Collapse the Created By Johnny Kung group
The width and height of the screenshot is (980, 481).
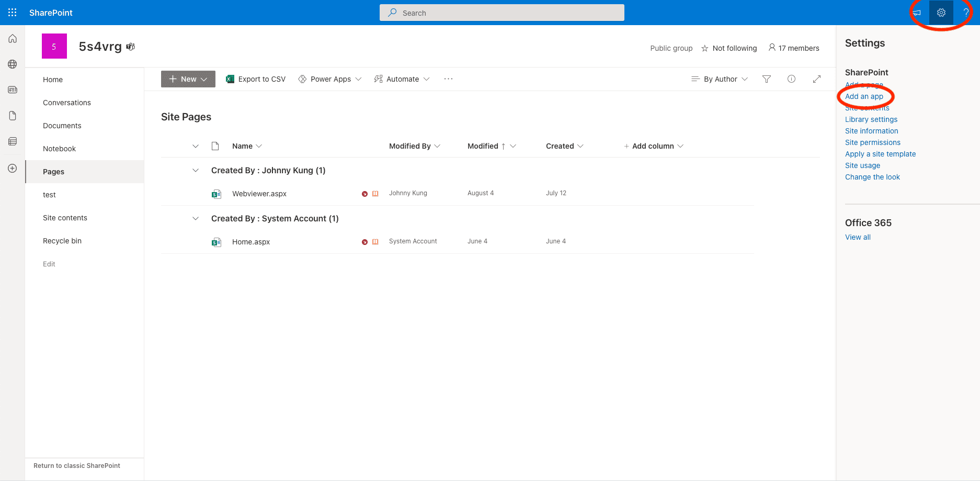coord(196,171)
